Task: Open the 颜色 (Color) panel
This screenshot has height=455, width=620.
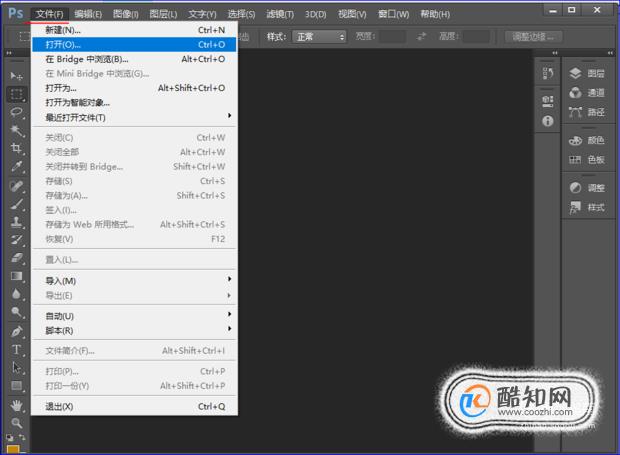Action: 587,140
